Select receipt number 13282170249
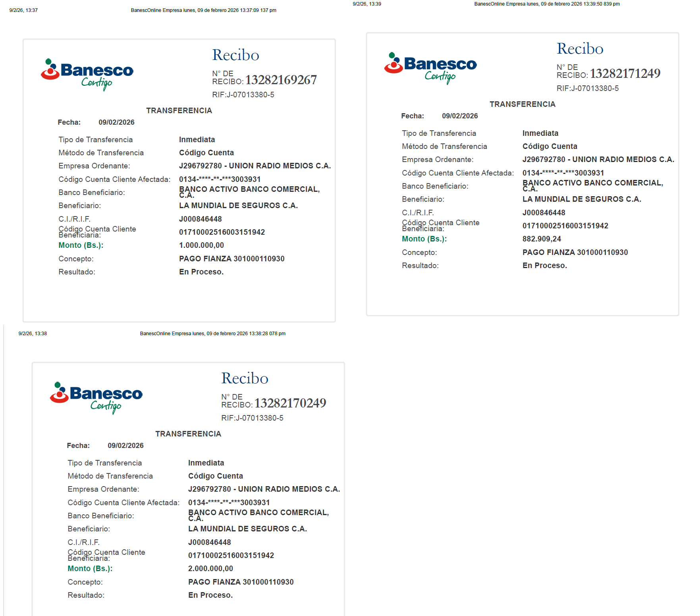This screenshot has width=700, height=616. (x=290, y=404)
